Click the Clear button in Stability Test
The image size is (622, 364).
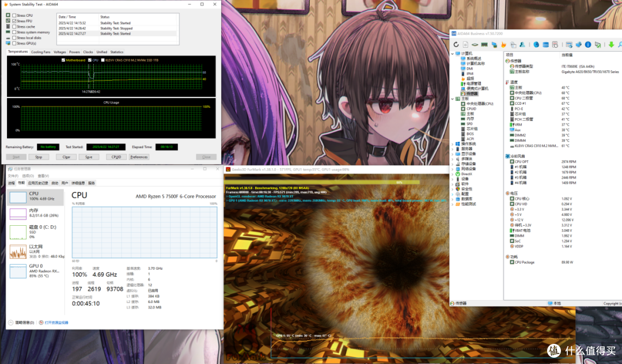66,157
